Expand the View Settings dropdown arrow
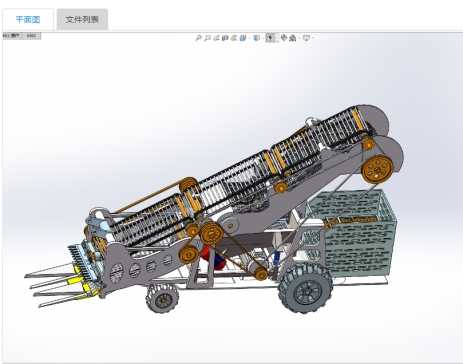The height and width of the screenshot is (364, 463). pyautogui.click(x=313, y=38)
